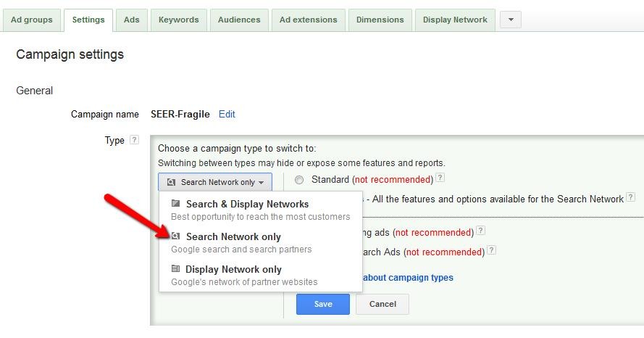The width and height of the screenshot is (644, 338).
Task: Select the Standard radio button
Action: tap(299, 180)
